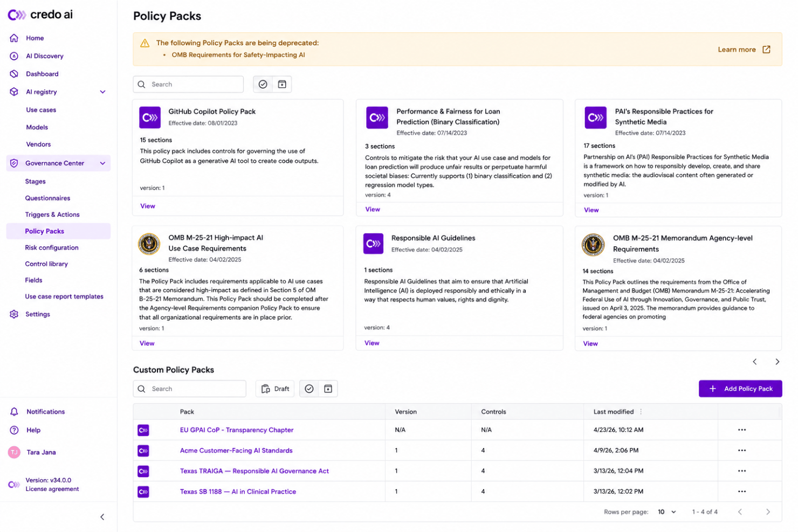The image size is (798, 532).
Task: Click OMB High-impact AI Use Case seal icon
Action: (149, 244)
